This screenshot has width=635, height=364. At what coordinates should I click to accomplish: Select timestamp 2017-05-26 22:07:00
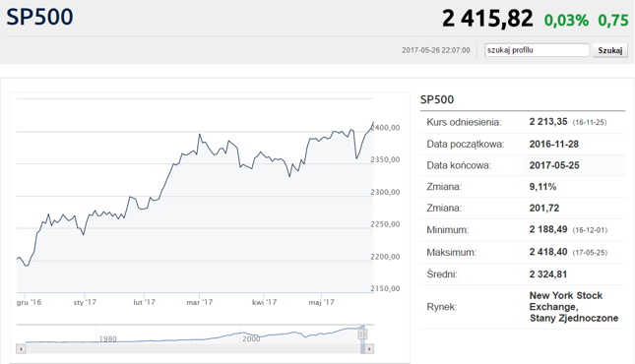click(436, 50)
